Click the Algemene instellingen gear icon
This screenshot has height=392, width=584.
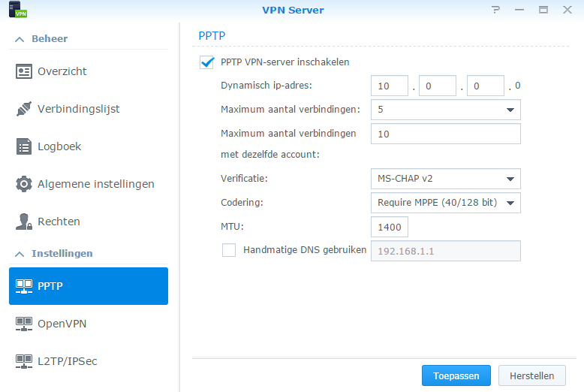[24, 184]
